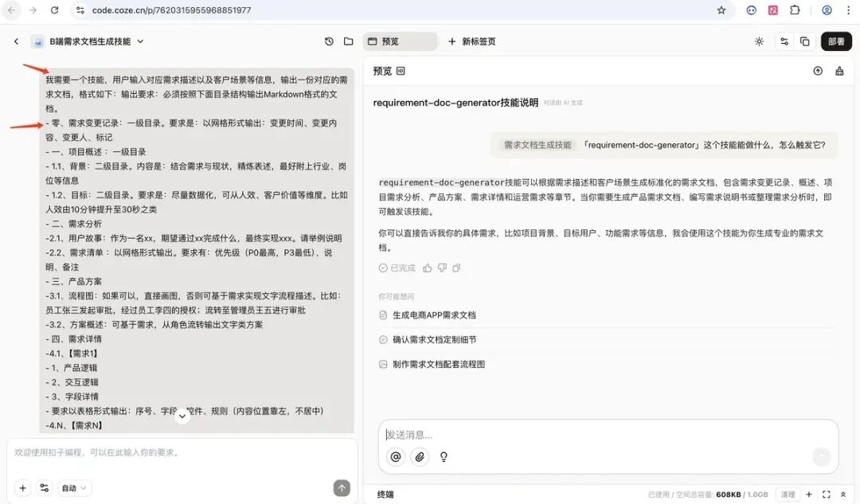Screen dimensions: 860x504
Task: Click the copy windows icon in top bar
Action: [804, 41]
